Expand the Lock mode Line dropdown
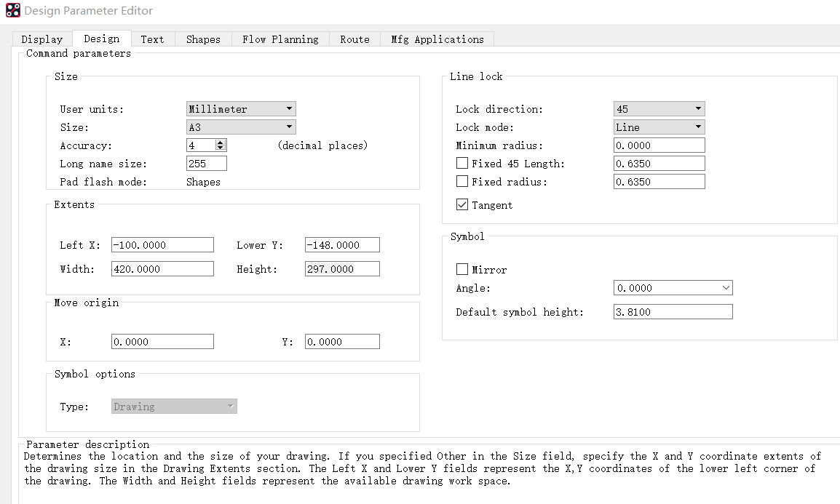Image resolution: width=840 pixels, height=504 pixels. (x=659, y=127)
